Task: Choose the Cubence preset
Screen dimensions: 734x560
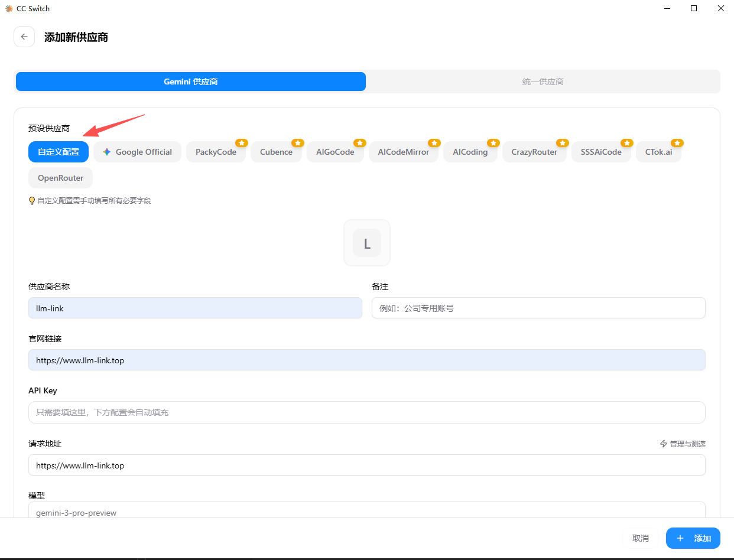Action: [276, 152]
